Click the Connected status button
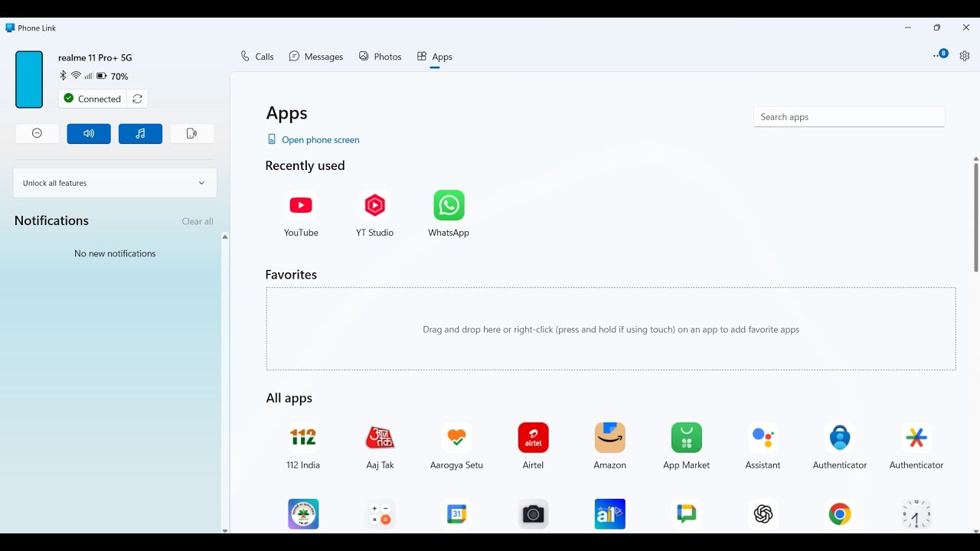The height and width of the screenshot is (551, 980). coord(93,99)
